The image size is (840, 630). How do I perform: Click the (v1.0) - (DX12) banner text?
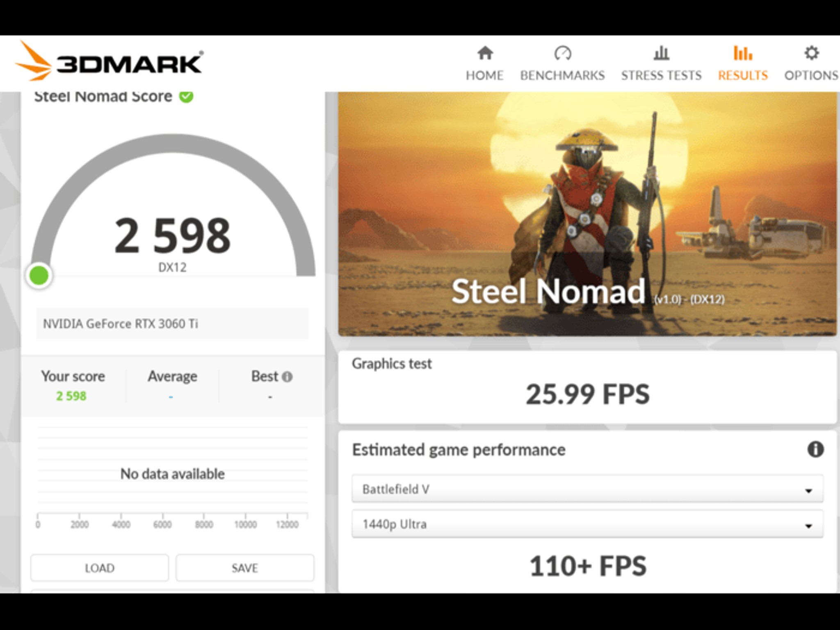click(689, 299)
